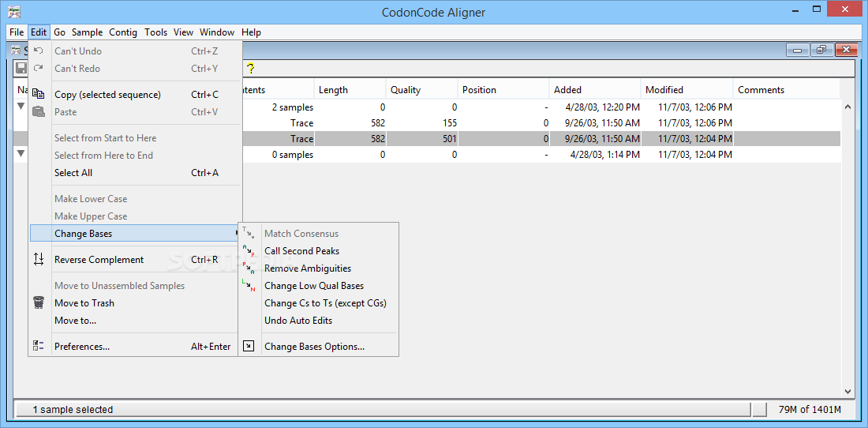Open the View menu
Image resolution: width=868 pixels, height=428 pixels.
[183, 32]
